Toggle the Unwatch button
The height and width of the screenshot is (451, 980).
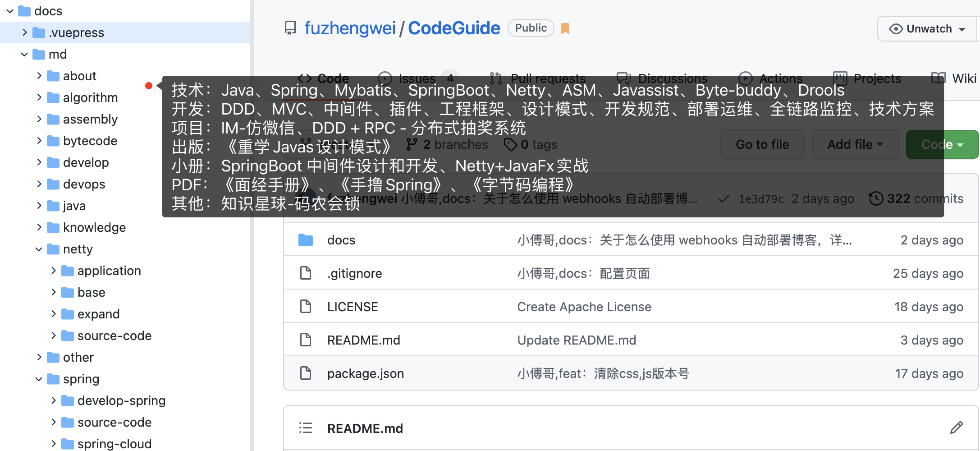926,28
